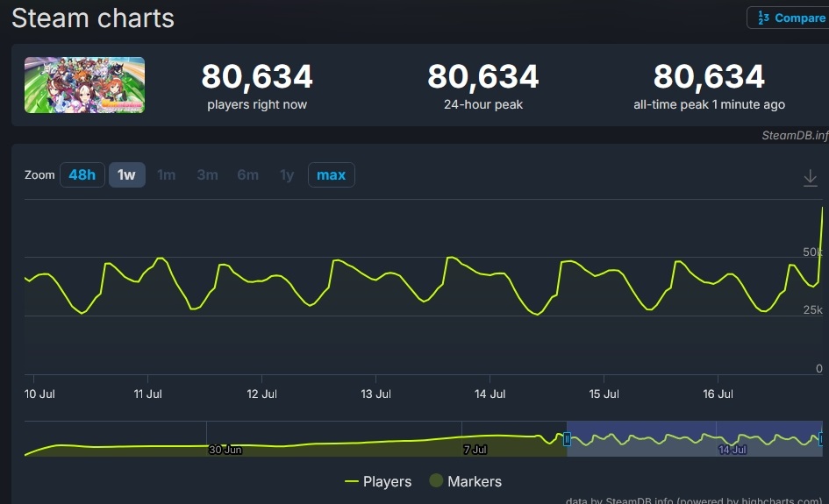The image size is (829, 504).
Task: Click the 25k y-axis label
Action: tap(812, 310)
